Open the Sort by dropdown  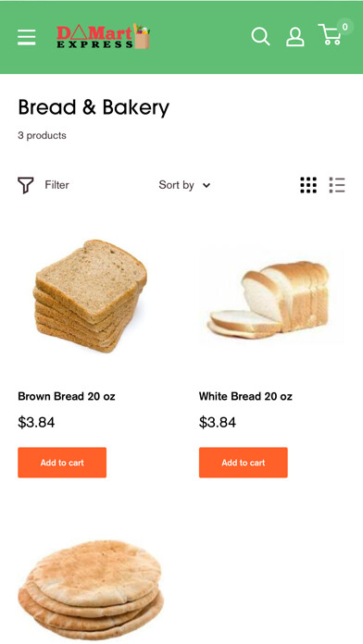tap(184, 185)
